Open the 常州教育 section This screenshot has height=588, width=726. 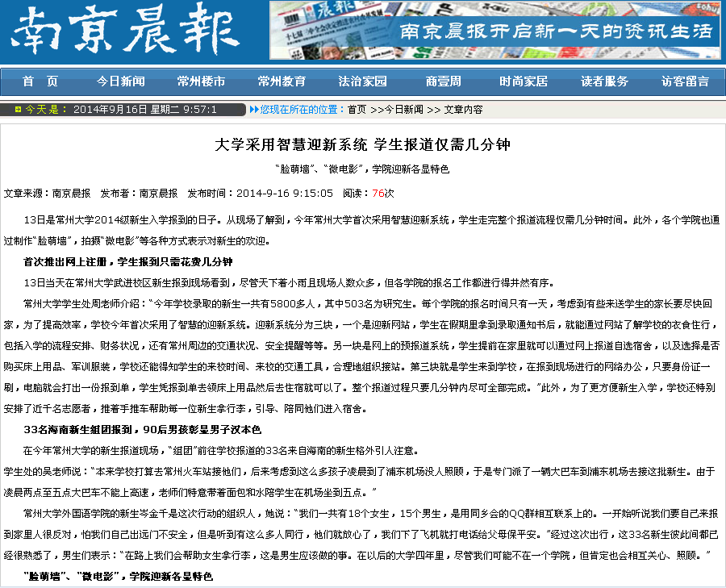point(282,81)
